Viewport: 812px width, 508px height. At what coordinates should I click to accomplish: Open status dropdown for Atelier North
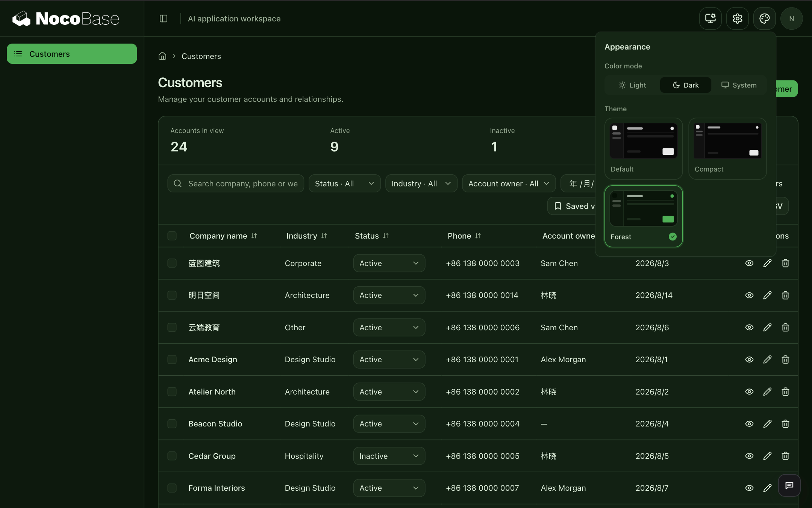(x=389, y=392)
